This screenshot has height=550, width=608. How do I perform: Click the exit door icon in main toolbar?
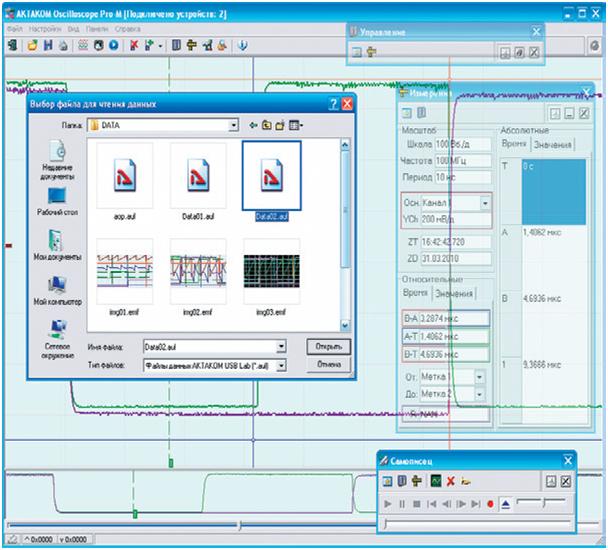click(x=13, y=45)
